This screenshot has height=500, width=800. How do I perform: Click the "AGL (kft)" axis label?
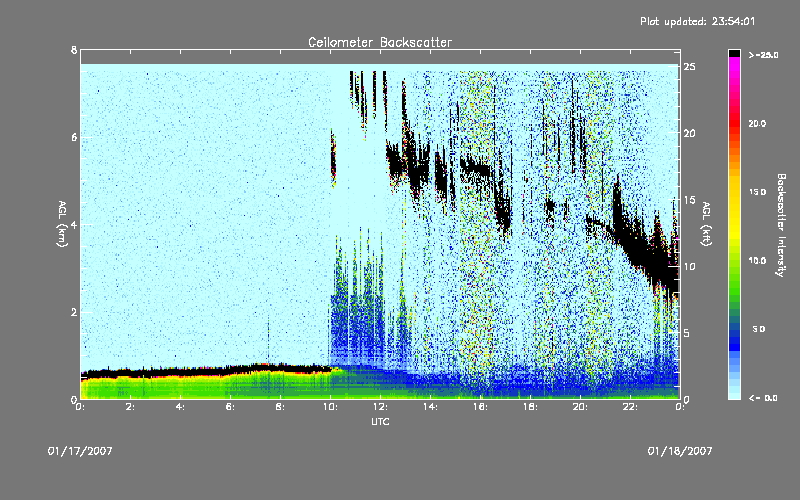[x=706, y=224]
